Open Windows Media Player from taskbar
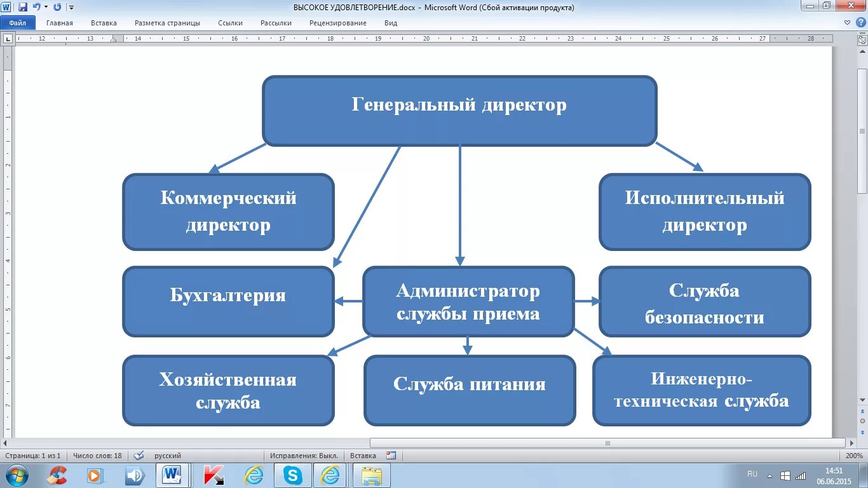Image resolution: width=868 pixels, height=488 pixels. (x=95, y=475)
